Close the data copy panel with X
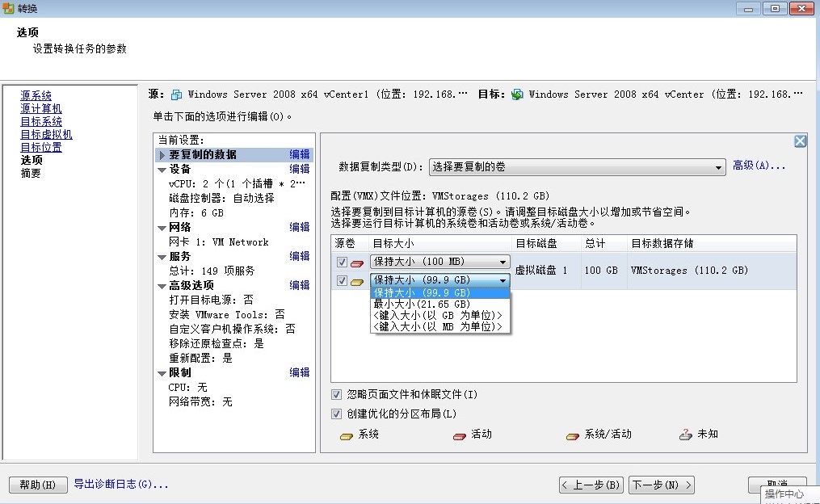 pos(800,141)
